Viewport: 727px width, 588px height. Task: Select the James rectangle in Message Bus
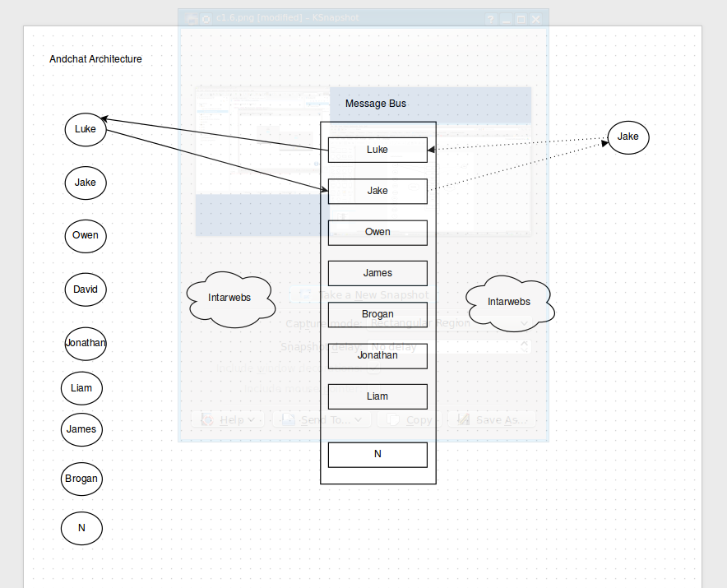click(377, 273)
